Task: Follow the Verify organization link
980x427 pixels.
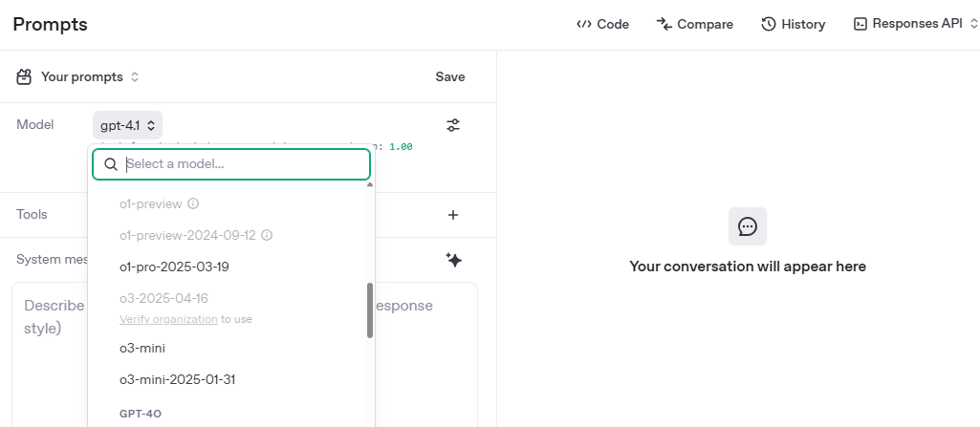Action: click(168, 319)
